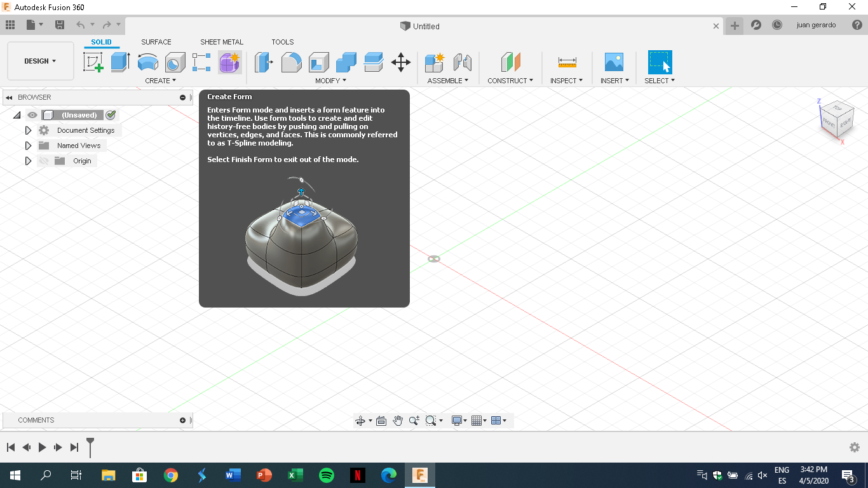Viewport: 868px width, 488px height.
Task: Open the Create Form mode
Action: tap(229, 62)
